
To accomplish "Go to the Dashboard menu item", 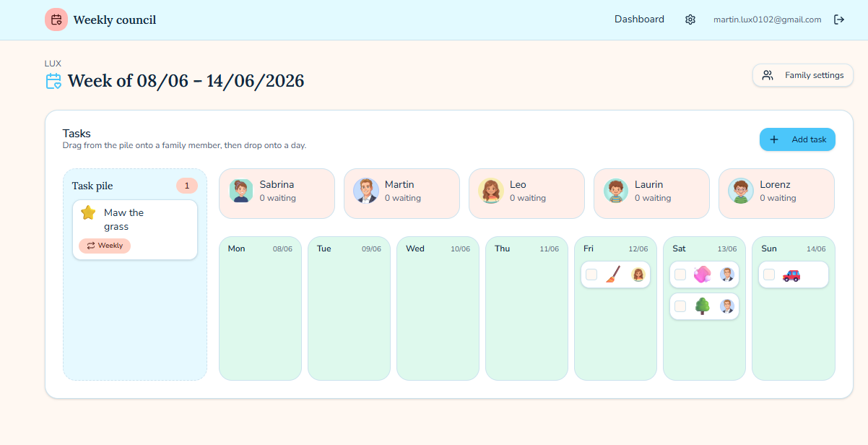I will [x=639, y=20].
